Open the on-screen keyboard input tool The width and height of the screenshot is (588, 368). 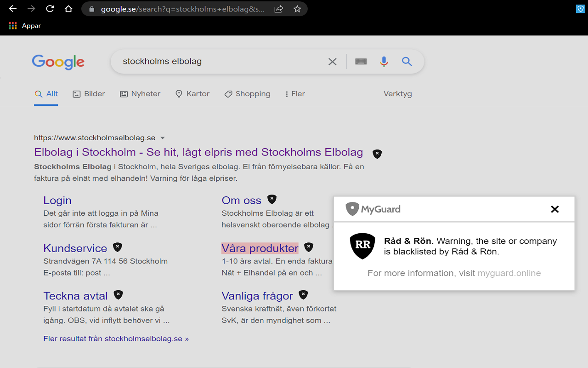coord(361,62)
